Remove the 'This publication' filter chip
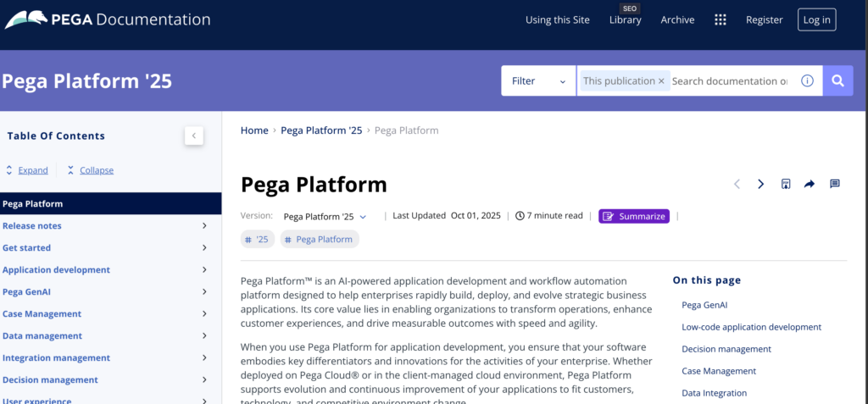Image resolution: width=868 pixels, height=404 pixels. [x=661, y=81]
